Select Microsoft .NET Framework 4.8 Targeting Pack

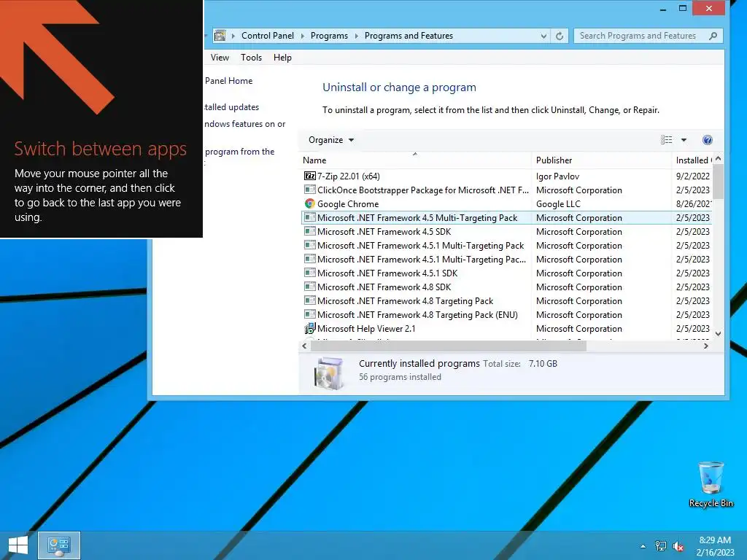[507, 301]
